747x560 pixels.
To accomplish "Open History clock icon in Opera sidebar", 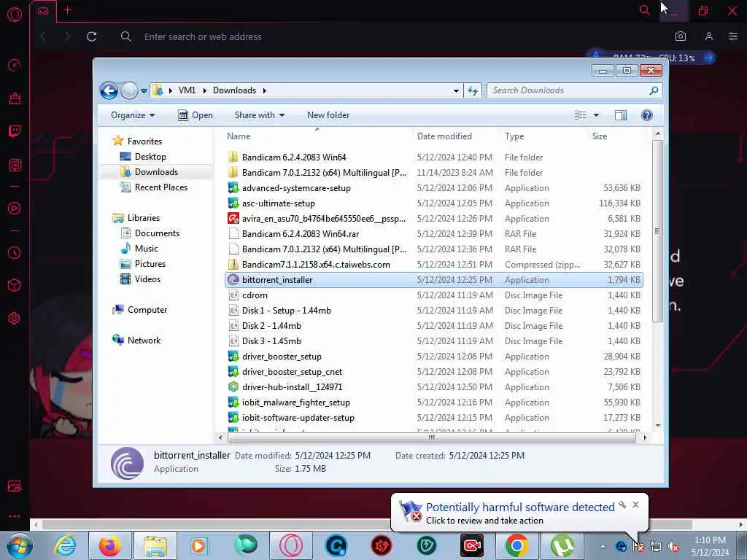I will point(15,252).
